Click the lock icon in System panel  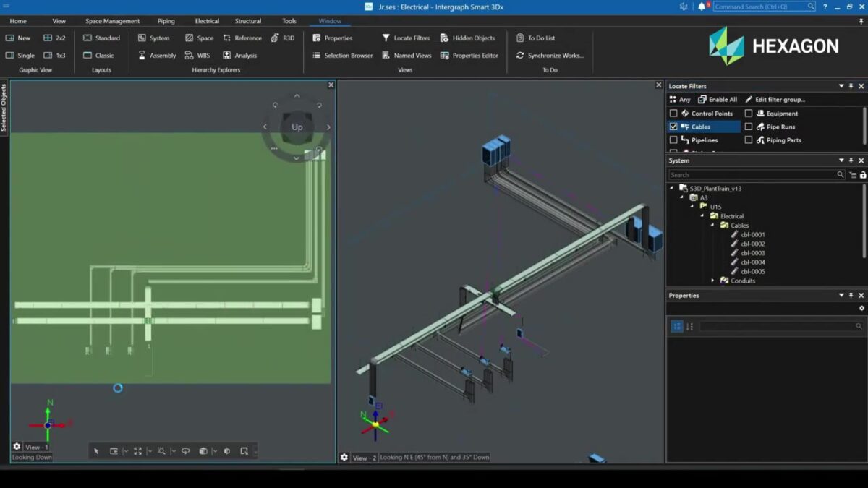[x=862, y=175]
